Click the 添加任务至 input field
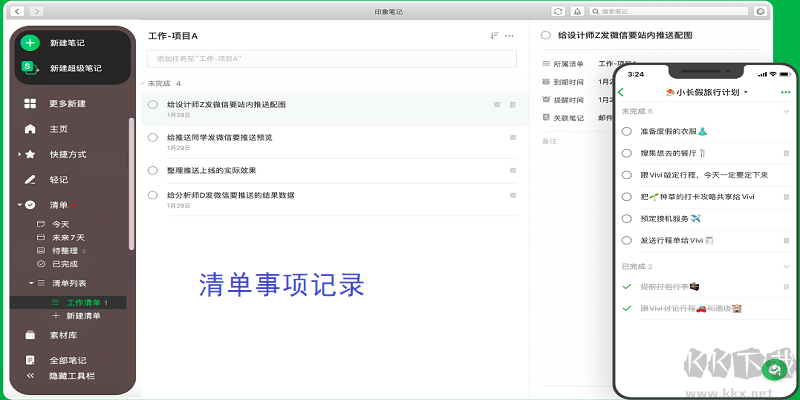The height and width of the screenshot is (400, 800). point(330,59)
